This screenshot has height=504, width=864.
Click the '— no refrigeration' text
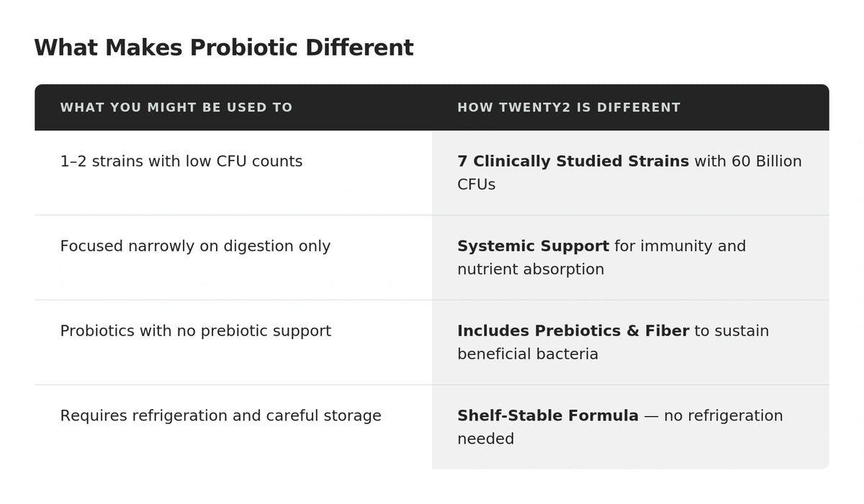(x=713, y=416)
